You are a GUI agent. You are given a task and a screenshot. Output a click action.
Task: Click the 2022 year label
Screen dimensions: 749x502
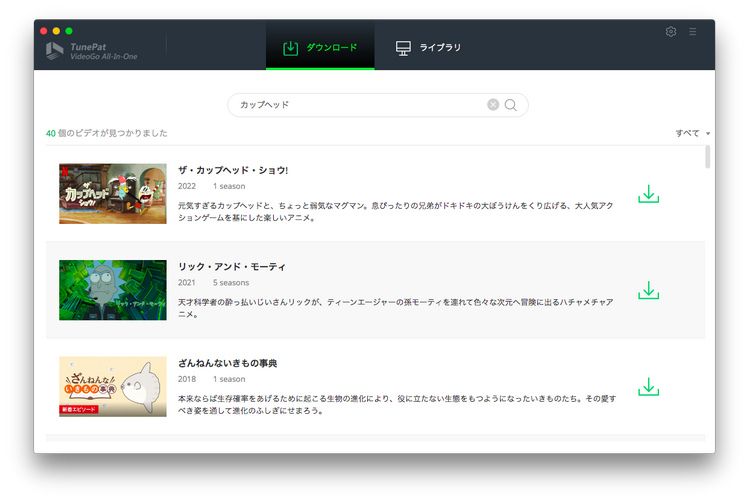click(187, 186)
